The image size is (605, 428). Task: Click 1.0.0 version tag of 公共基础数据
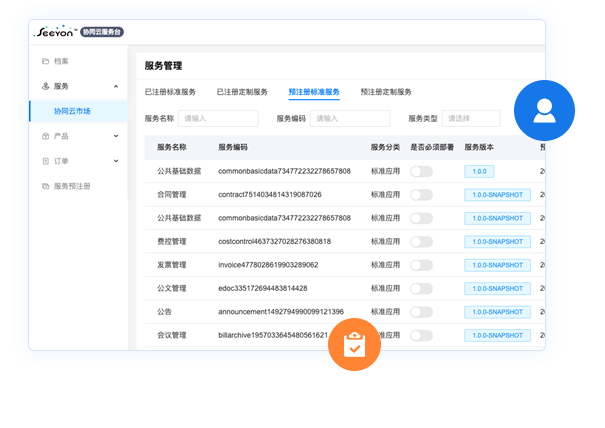point(479,171)
